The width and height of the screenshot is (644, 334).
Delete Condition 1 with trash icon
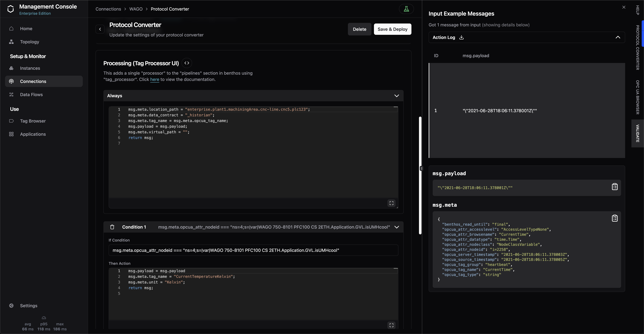[x=112, y=227]
